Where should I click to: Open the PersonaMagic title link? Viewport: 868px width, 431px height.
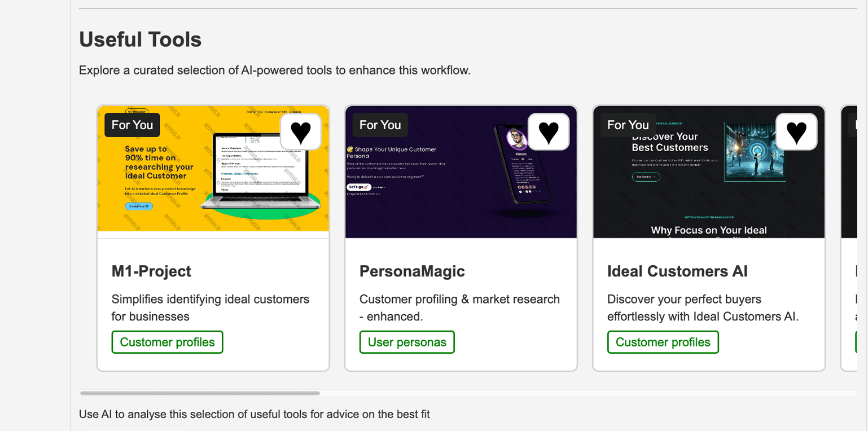pos(412,271)
